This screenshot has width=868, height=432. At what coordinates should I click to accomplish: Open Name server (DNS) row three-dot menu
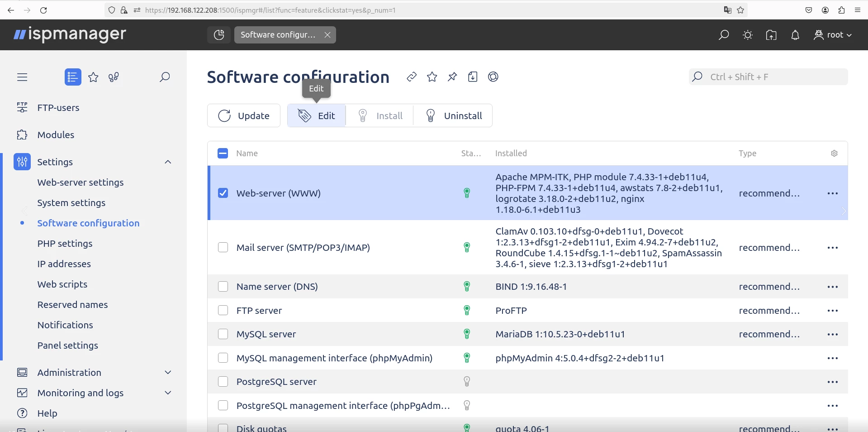(833, 287)
